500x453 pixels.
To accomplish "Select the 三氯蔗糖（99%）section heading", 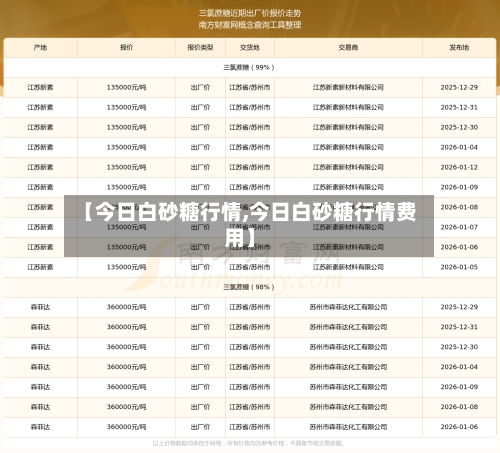I will point(249,68).
